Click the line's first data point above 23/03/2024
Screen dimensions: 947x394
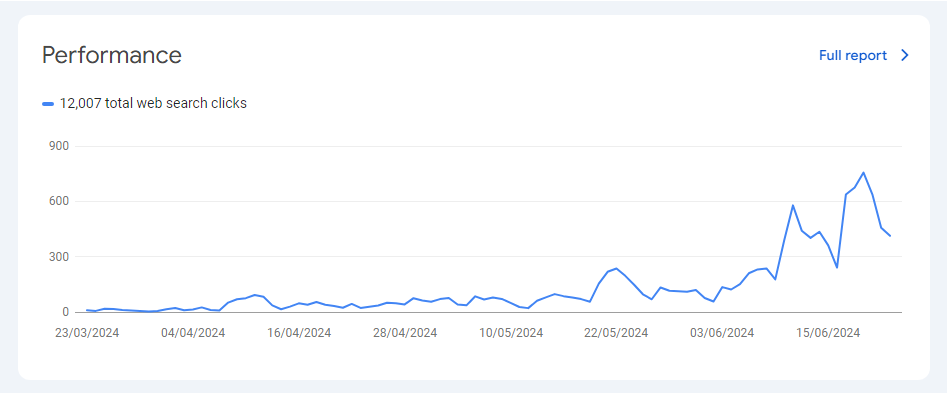coord(87,310)
